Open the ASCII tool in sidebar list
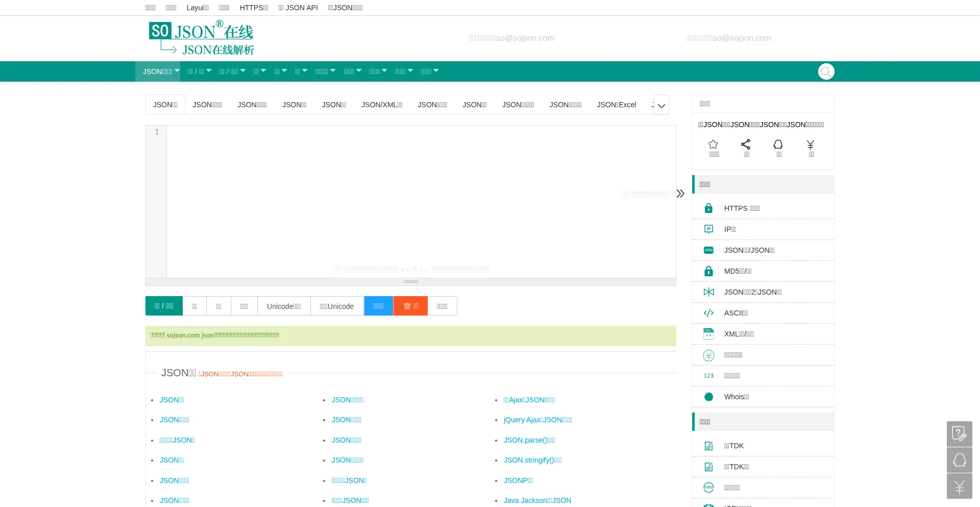Viewport: 980px width, 507px height. (736, 313)
